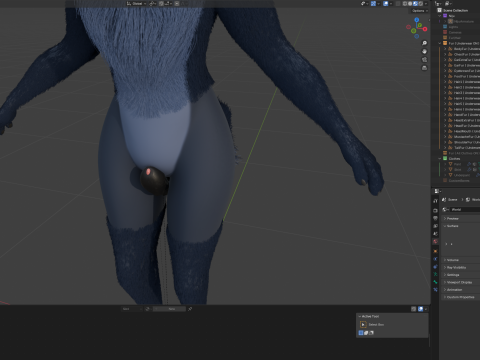The width and height of the screenshot is (480, 360).
Task: Toggle viewport overlays button
Action: pos(386,4)
